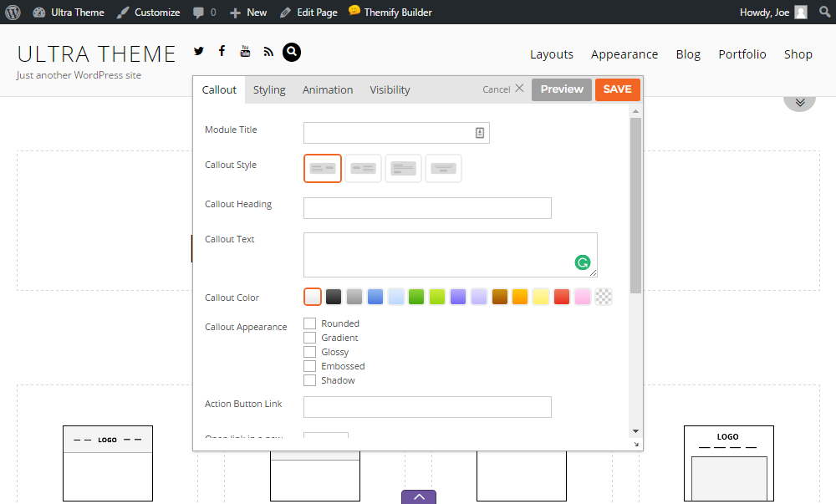Expand the double-chevron down toggle button

799,102
